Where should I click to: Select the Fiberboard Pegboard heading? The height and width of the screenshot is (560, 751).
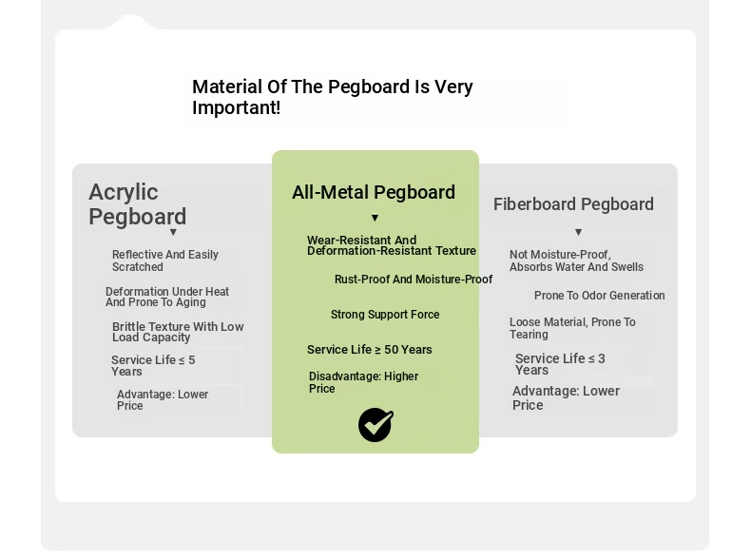pyautogui.click(x=573, y=204)
